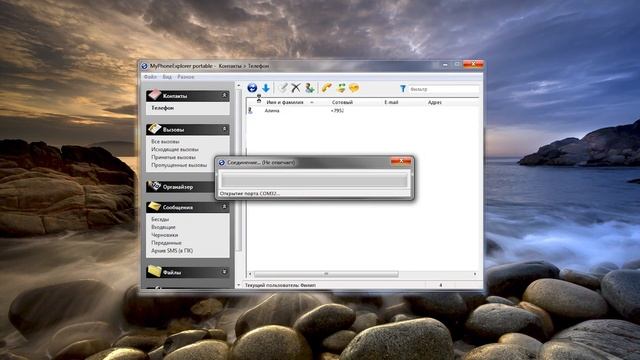Image resolution: width=640 pixels, height=360 pixels.
Task: Click the contacts list scroll-left arrow
Action: [250, 274]
